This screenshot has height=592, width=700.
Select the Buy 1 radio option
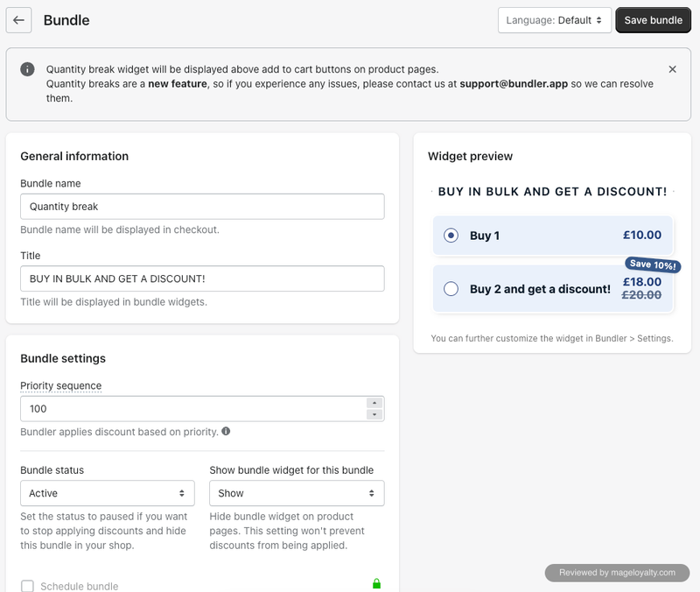coord(451,235)
